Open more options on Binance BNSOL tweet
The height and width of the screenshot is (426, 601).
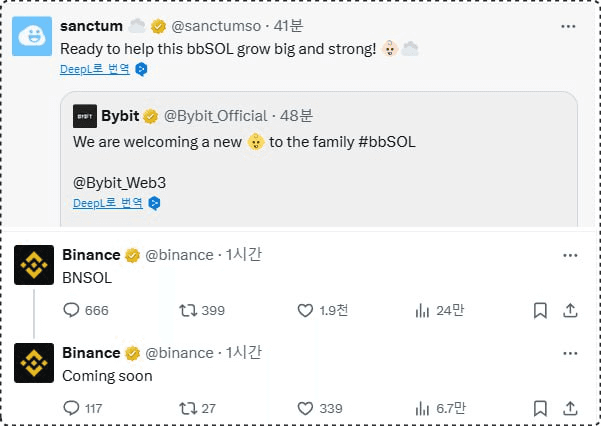click(570, 255)
